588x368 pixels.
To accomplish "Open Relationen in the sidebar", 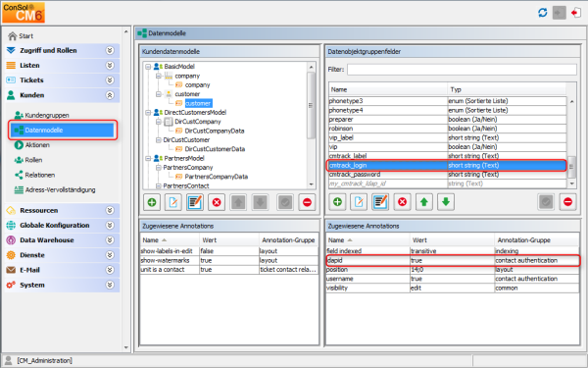I will 34,175.
